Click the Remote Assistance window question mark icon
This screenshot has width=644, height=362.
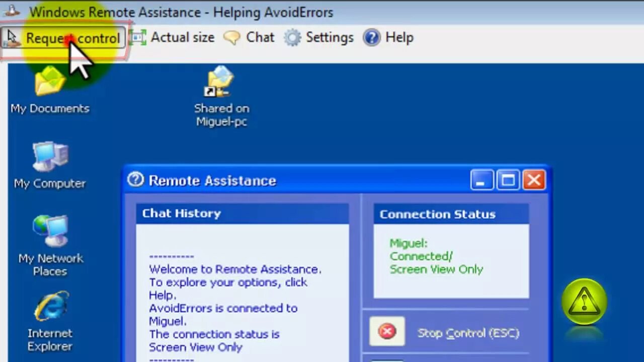click(x=135, y=179)
